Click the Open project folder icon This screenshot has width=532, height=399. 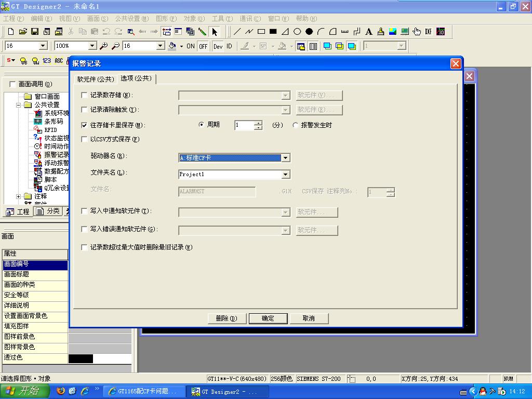pyautogui.click(x=23, y=32)
